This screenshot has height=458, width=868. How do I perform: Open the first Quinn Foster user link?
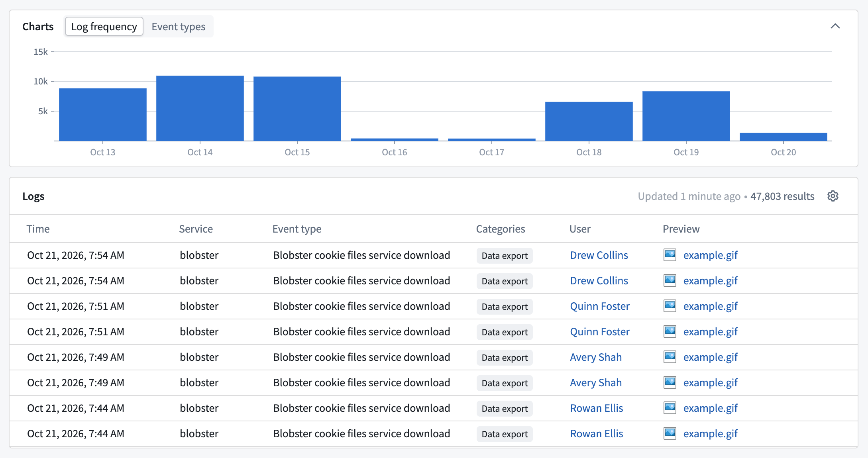tap(600, 306)
